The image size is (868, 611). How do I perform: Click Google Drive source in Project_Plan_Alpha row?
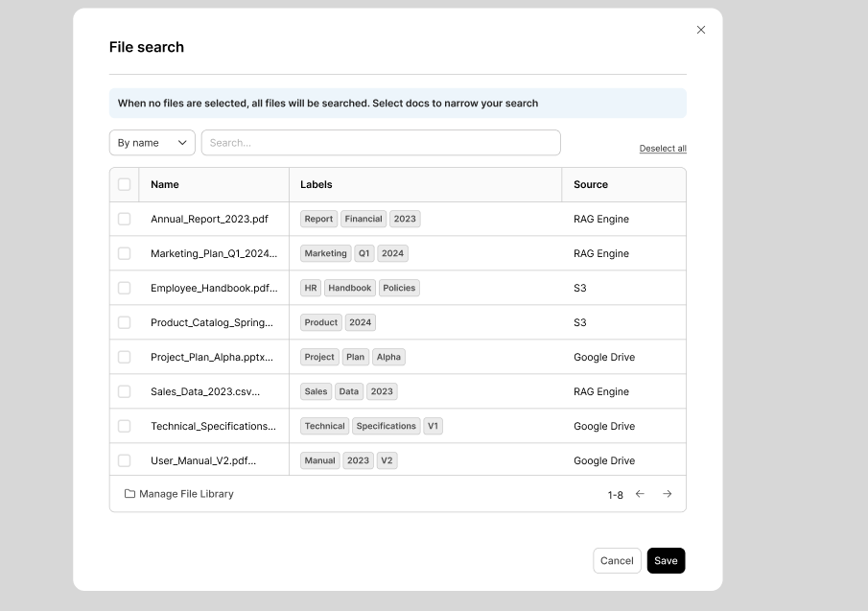[604, 357]
